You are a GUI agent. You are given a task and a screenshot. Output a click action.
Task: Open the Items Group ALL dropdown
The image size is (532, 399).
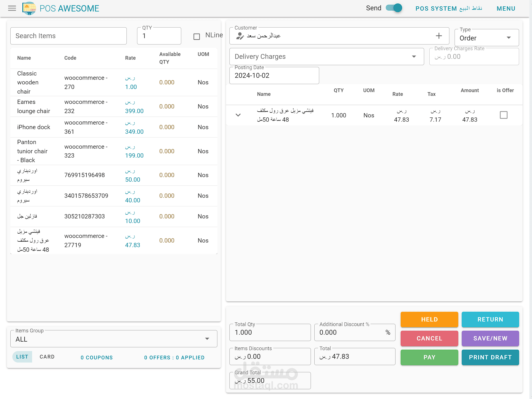(x=207, y=339)
